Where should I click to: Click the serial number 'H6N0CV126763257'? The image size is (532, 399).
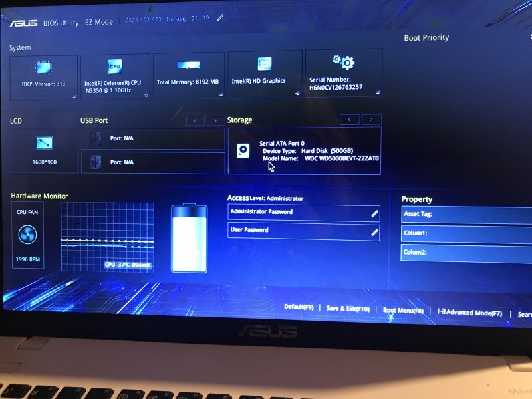[x=336, y=87]
